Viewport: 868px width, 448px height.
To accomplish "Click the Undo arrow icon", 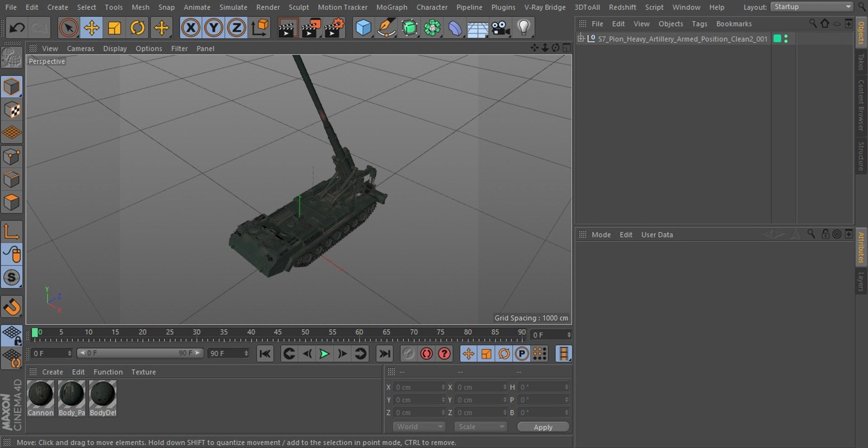I will 17,28.
